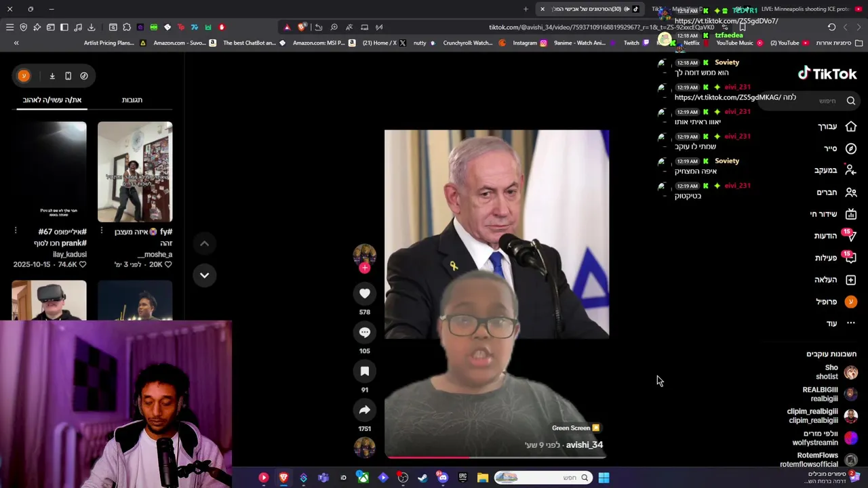Open פעילות (Activity) in sidebar

click(835, 258)
